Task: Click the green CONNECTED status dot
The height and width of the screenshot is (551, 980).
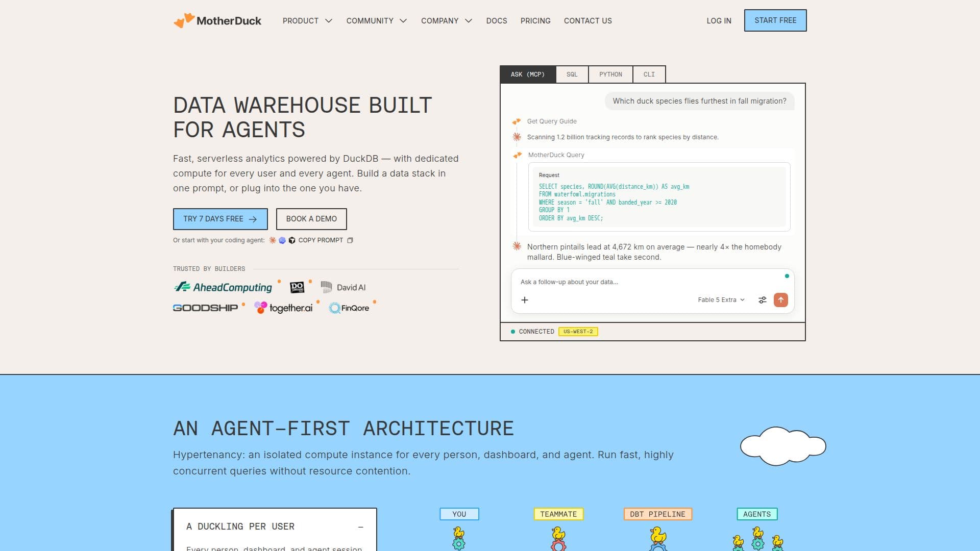Action: tap(513, 332)
